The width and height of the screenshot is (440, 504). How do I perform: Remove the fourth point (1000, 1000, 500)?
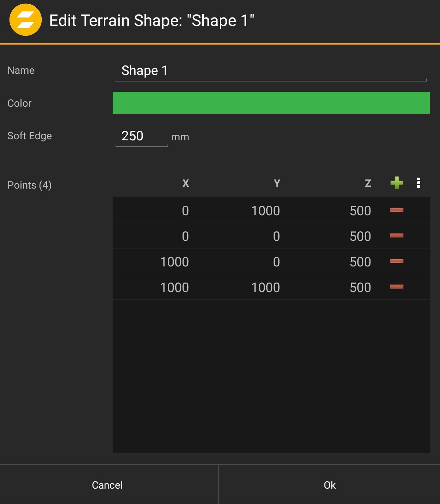[x=396, y=287]
